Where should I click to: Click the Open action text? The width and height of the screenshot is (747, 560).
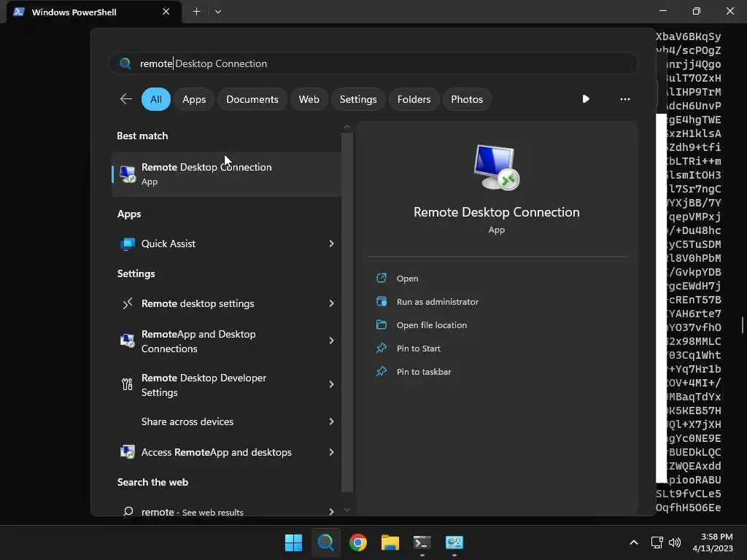coord(407,279)
